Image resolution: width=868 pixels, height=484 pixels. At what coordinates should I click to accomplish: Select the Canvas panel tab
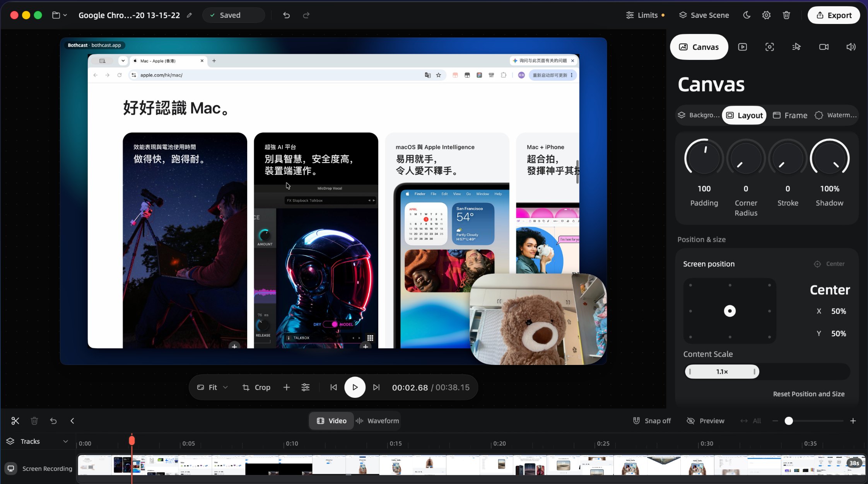click(x=699, y=47)
